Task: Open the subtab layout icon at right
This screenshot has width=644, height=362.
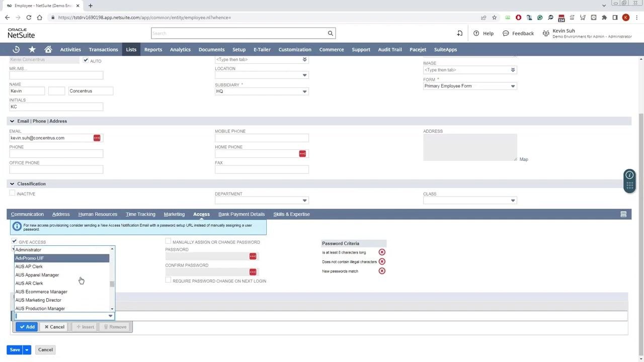Action: tap(623, 214)
